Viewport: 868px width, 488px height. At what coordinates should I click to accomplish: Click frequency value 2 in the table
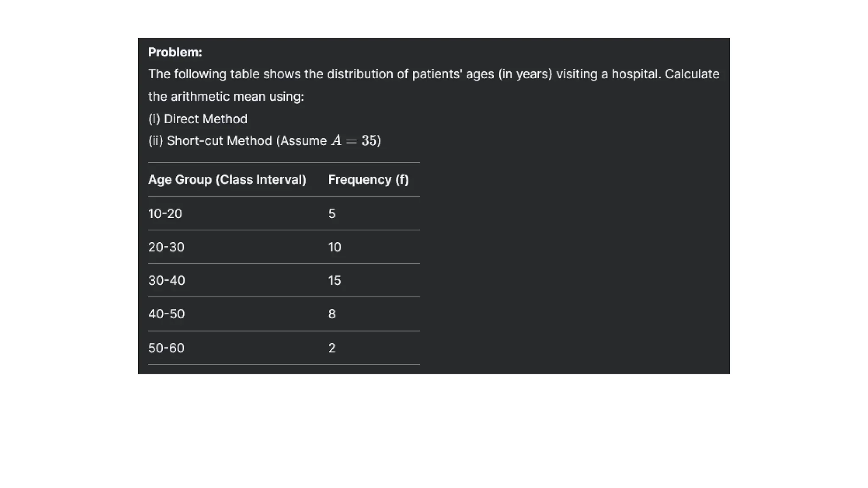(x=332, y=348)
